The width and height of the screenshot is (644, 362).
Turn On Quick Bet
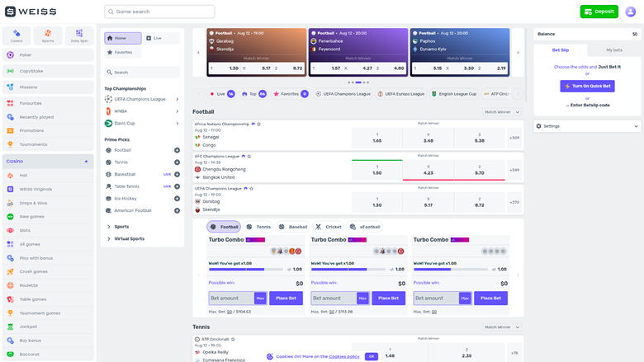[x=587, y=86]
